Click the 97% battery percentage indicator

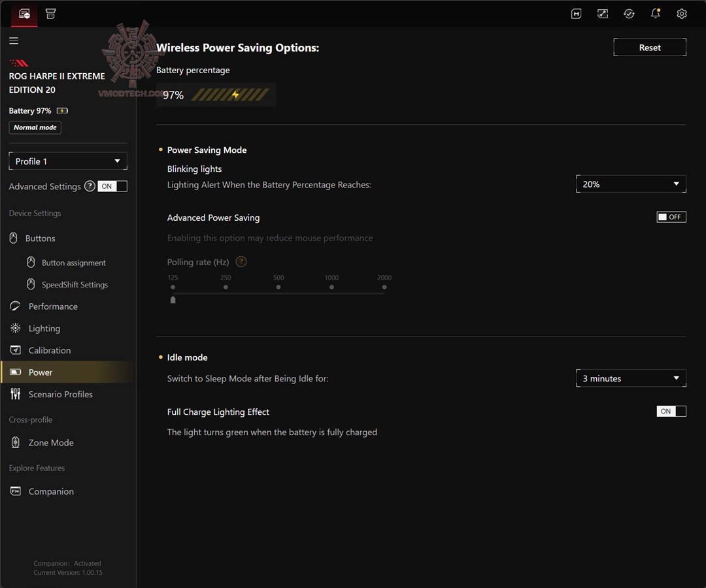[x=216, y=95]
